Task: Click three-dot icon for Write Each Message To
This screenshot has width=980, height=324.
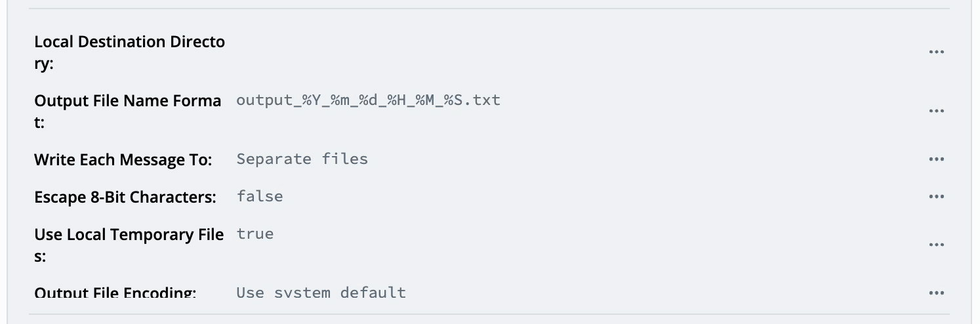Action: point(936,159)
